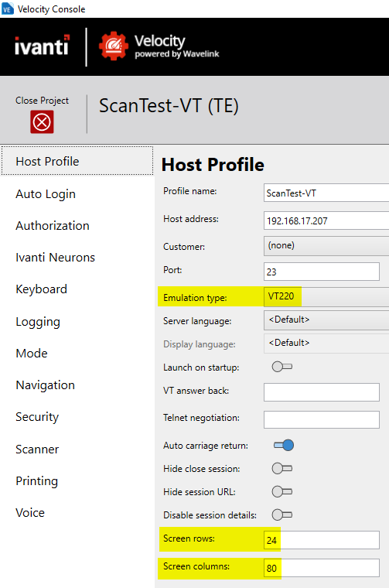
Task: Toggle Launch on startup switch
Action: (282, 367)
